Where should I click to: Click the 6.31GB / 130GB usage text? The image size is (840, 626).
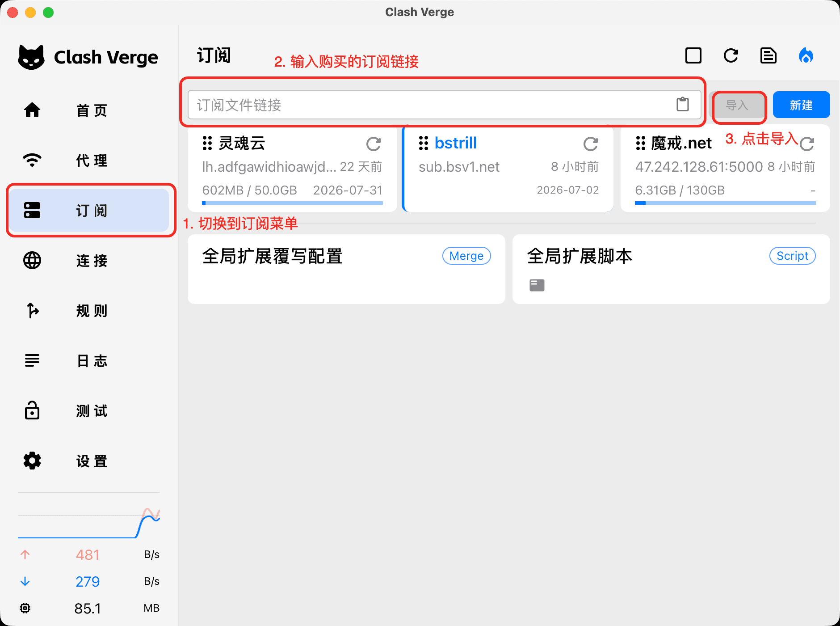tap(680, 190)
